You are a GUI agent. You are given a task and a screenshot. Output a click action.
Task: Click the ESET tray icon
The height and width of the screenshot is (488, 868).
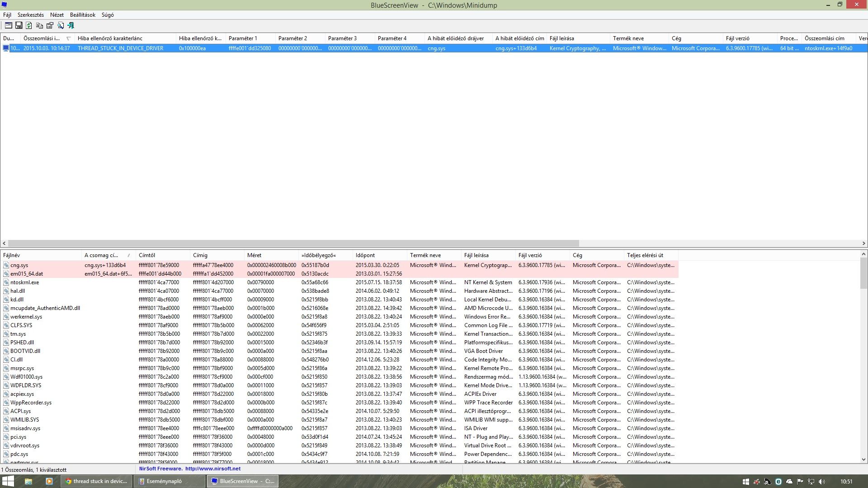click(778, 482)
